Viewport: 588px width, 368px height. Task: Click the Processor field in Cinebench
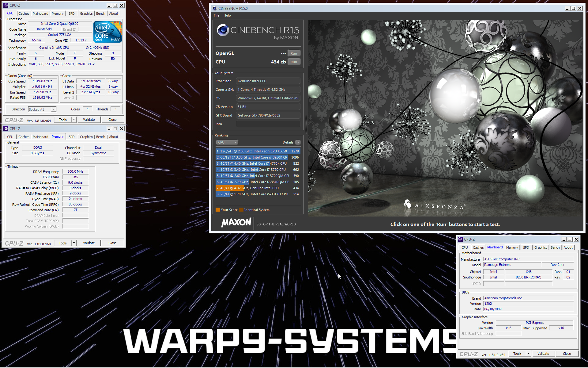(268, 81)
